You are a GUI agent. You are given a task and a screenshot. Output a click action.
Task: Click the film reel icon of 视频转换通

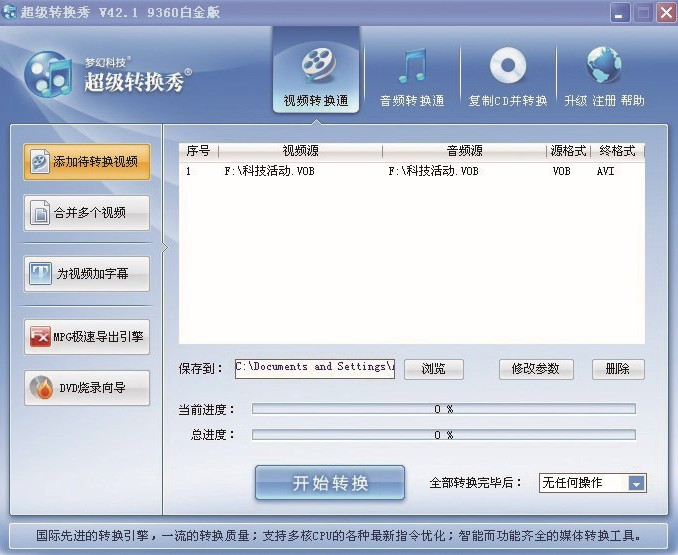click(318, 65)
